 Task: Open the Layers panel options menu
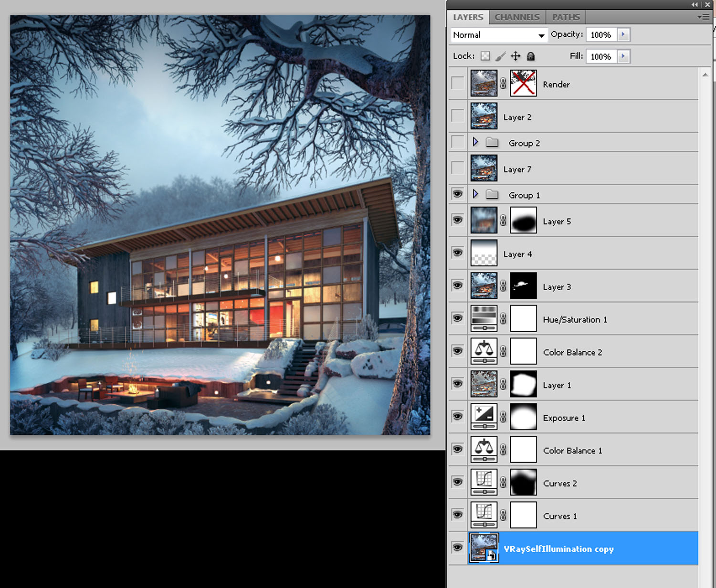703,17
